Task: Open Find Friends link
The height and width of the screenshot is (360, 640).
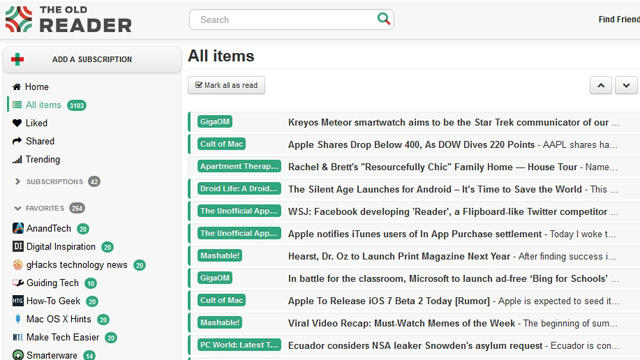Action: 619,19
